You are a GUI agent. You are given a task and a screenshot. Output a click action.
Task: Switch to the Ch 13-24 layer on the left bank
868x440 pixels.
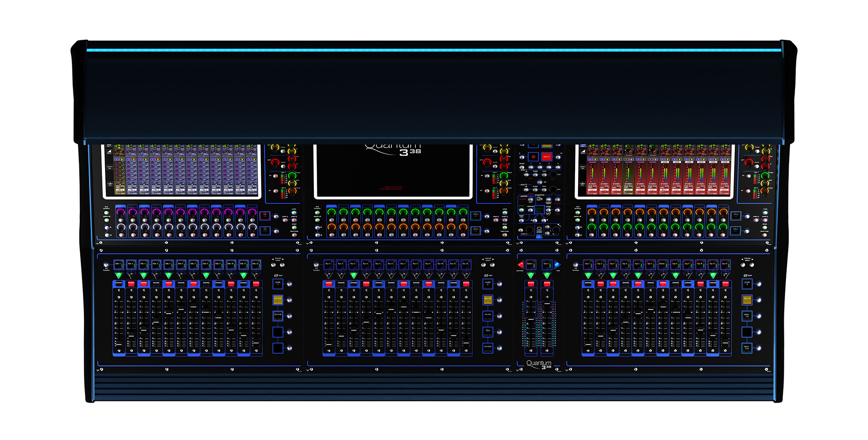278,300
